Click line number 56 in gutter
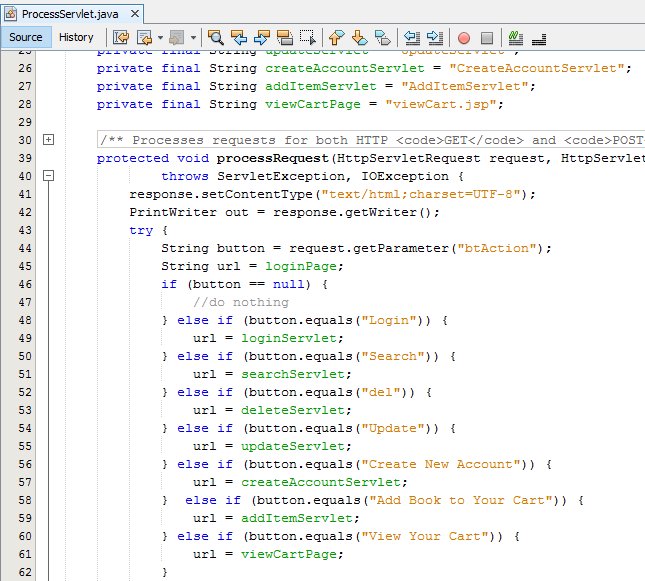The height and width of the screenshot is (581, 645). pos(25,464)
